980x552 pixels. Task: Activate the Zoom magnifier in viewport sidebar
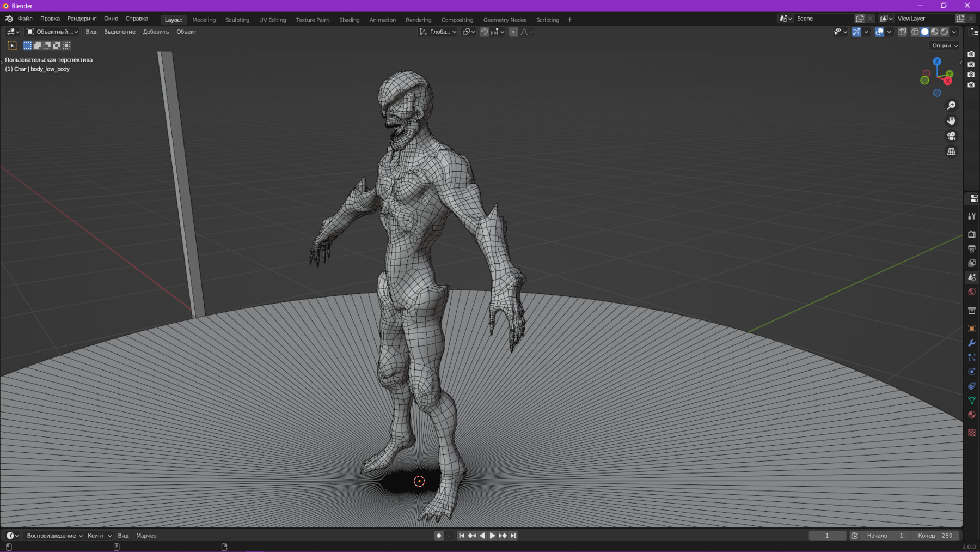(x=951, y=105)
